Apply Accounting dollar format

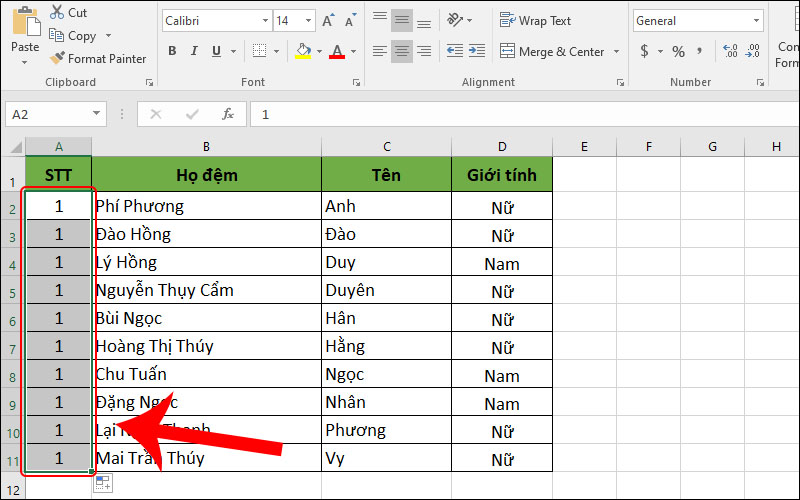coord(645,51)
